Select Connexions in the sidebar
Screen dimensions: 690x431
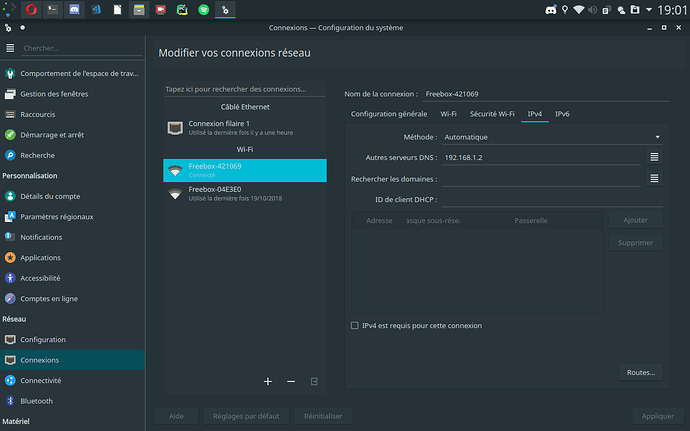pos(73,360)
